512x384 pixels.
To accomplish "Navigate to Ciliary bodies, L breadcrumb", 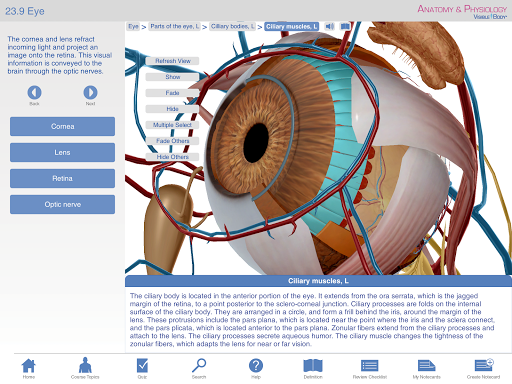I will pyautogui.click(x=233, y=26).
